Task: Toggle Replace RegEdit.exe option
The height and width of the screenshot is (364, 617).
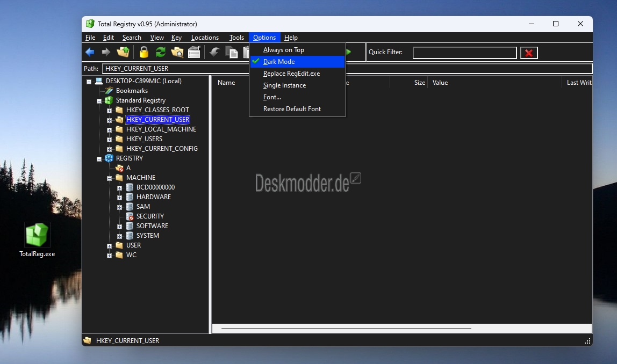Action: tap(298, 74)
